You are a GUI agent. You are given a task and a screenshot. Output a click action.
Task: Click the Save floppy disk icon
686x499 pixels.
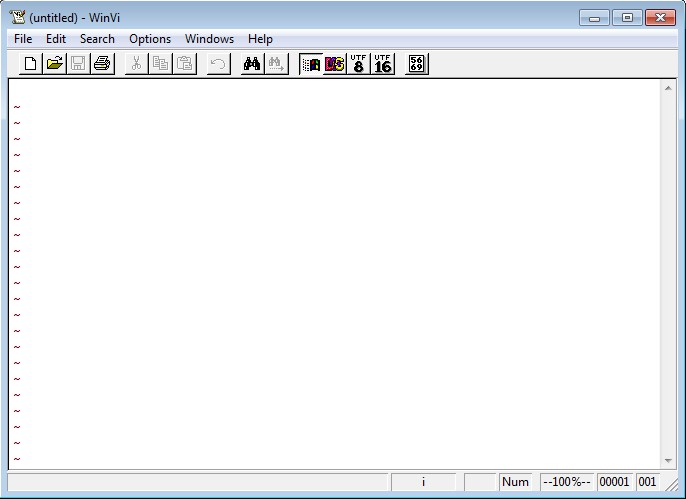78,64
